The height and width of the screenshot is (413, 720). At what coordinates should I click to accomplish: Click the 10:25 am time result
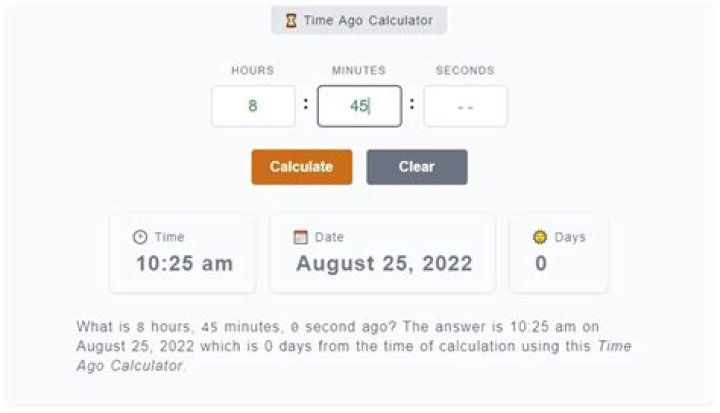click(x=184, y=264)
